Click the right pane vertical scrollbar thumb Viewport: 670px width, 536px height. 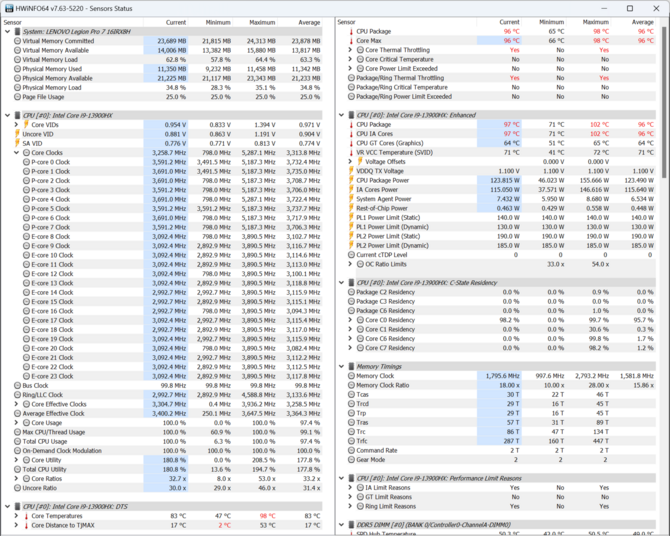point(664,103)
